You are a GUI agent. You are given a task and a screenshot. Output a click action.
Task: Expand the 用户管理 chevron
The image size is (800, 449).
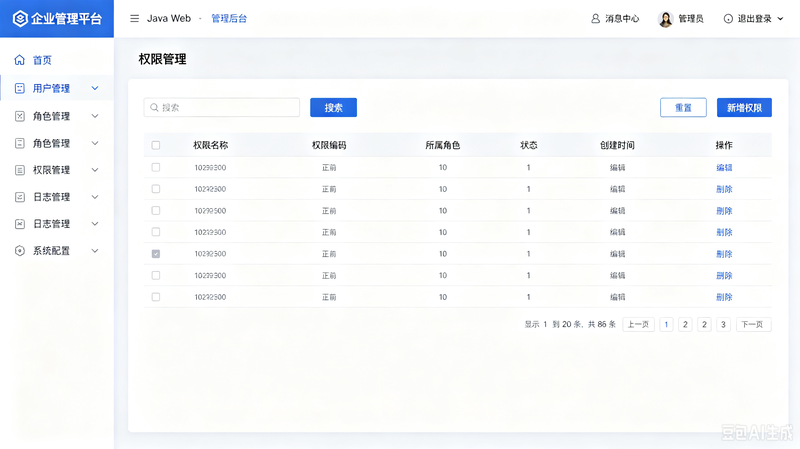[95, 88]
